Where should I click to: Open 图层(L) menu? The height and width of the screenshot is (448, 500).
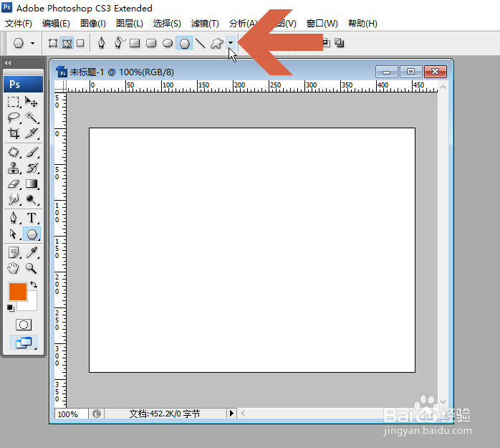(x=130, y=23)
